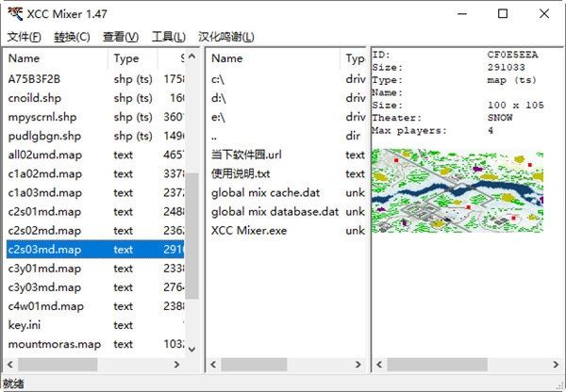This screenshot has height=392, width=566.
Task: Open the 工具(L) menu
Action: pos(169,37)
